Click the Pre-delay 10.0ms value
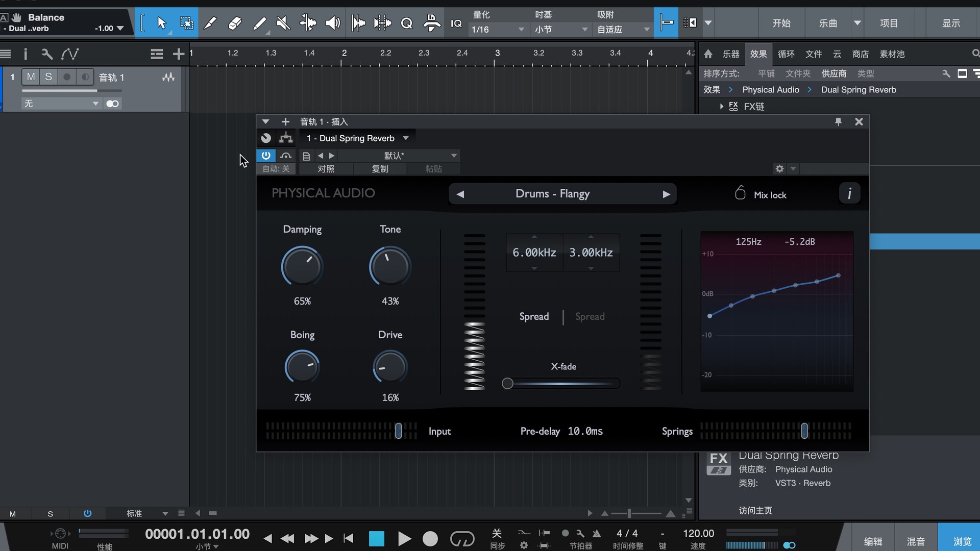The width and height of the screenshot is (980, 551). pyautogui.click(x=585, y=431)
